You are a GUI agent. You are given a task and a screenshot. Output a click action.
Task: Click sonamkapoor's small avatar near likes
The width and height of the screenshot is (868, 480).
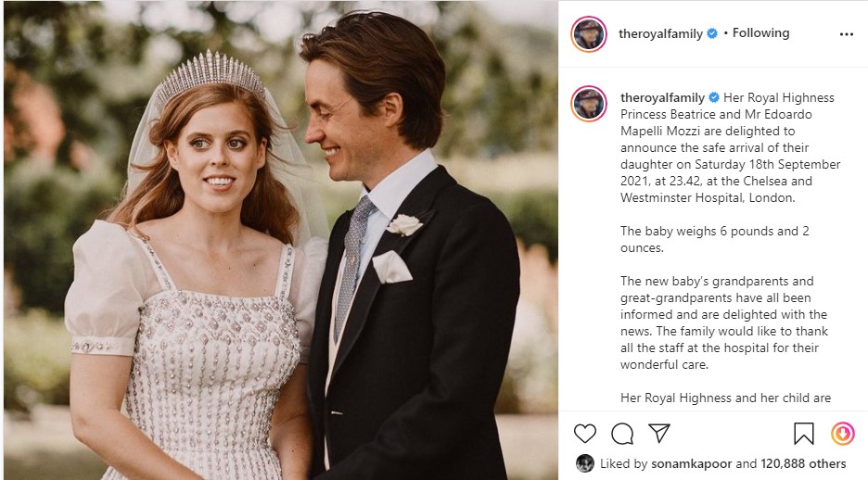click(x=585, y=463)
